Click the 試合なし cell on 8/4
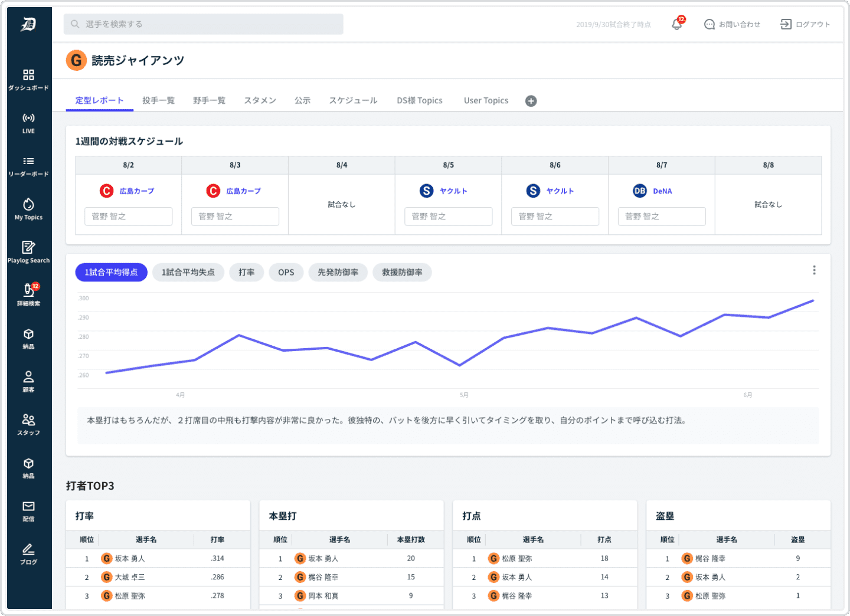This screenshot has width=850, height=616. click(x=342, y=205)
